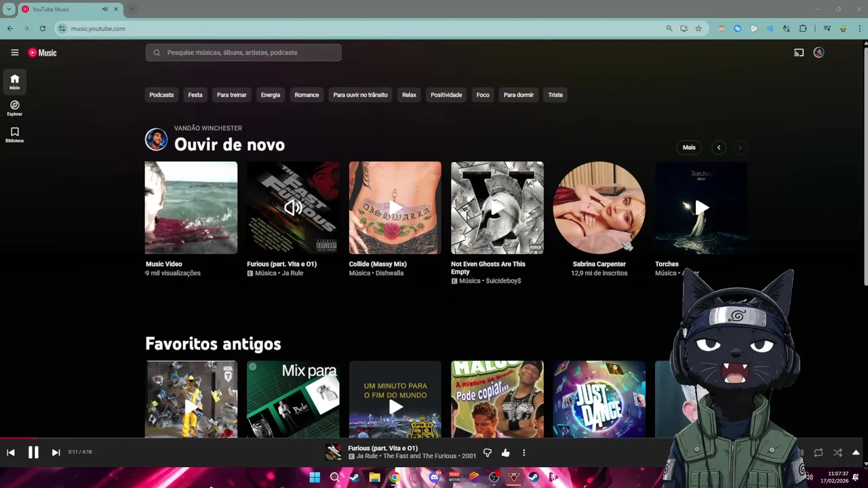Reload the YouTube Music page

42,28
